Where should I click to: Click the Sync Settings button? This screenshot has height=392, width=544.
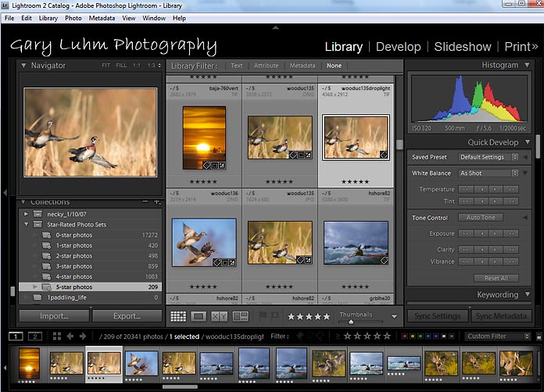click(x=438, y=316)
